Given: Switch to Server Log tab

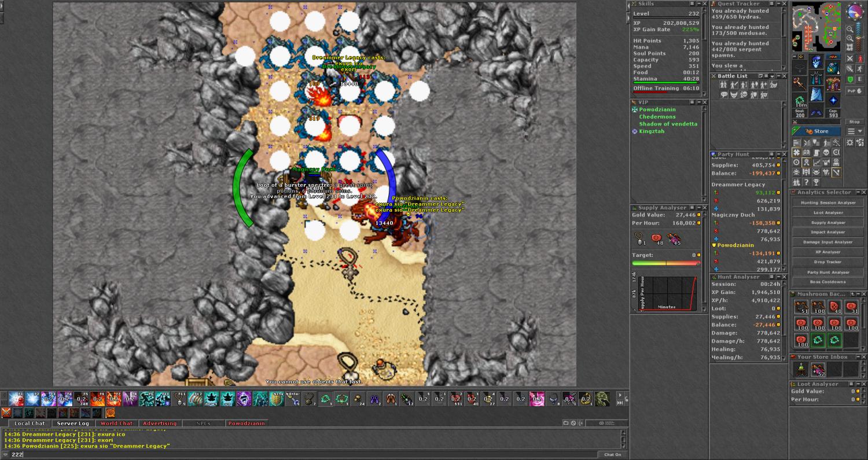Looking at the screenshot, I should [x=73, y=424].
